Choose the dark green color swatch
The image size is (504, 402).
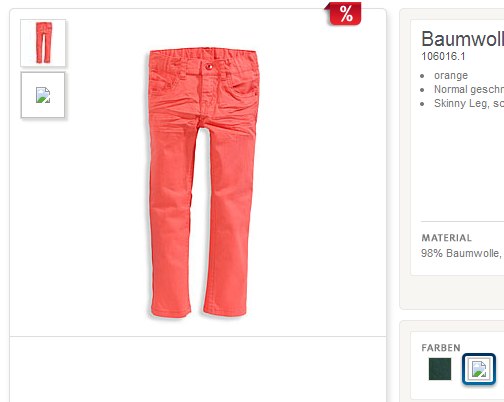440,369
